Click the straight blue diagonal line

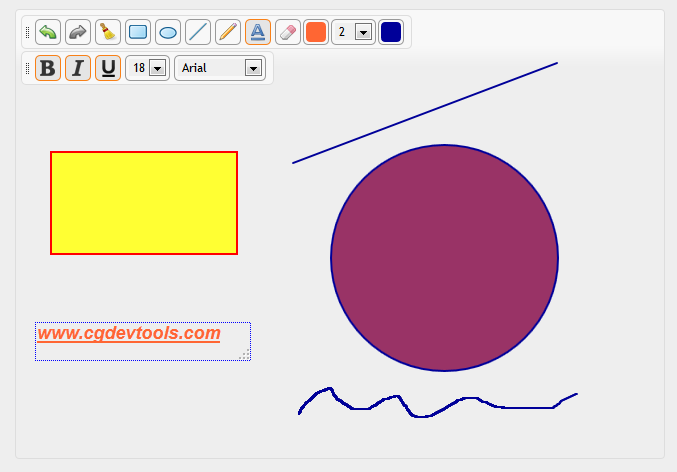coord(425,113)
